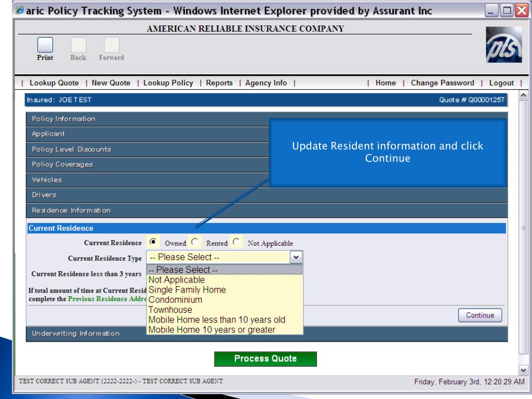Choose Mobile Home less than 10 years old
532x399 pixels.
click(x=224, y=320)
